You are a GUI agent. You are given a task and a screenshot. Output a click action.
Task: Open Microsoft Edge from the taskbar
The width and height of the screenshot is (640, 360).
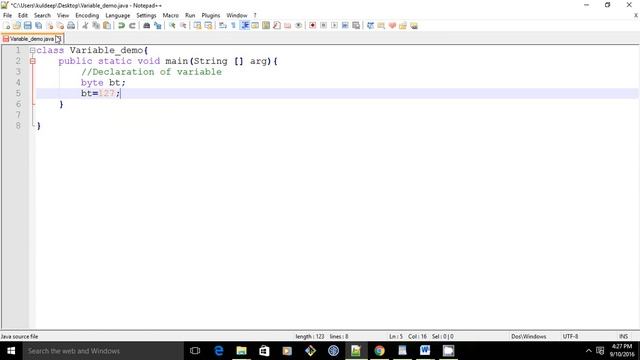tap(219, 351)
